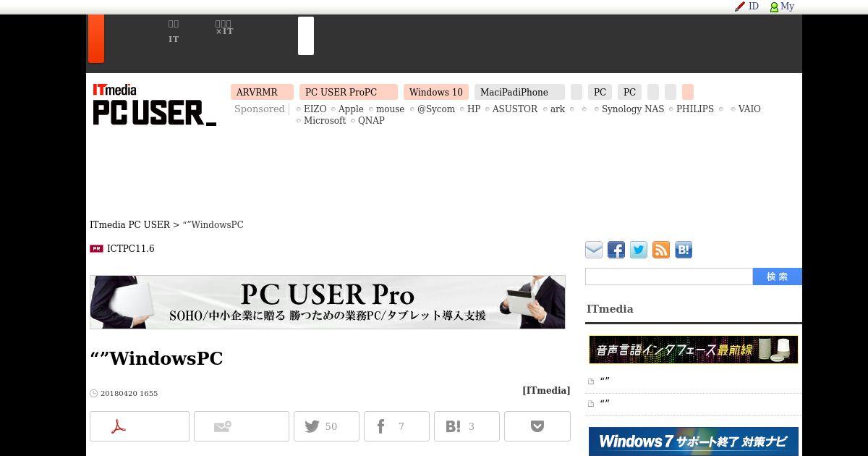Open the Synology NAS sponsored link

tap(633, 109)
